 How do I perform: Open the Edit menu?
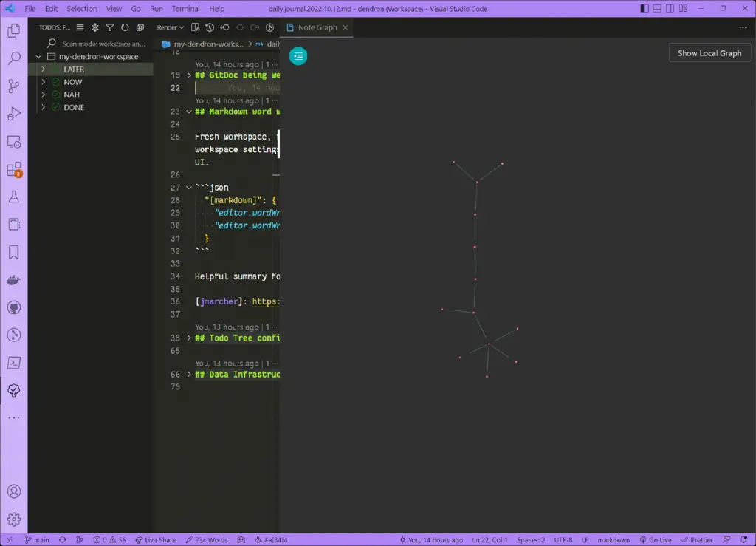click(x=51, y=9)
